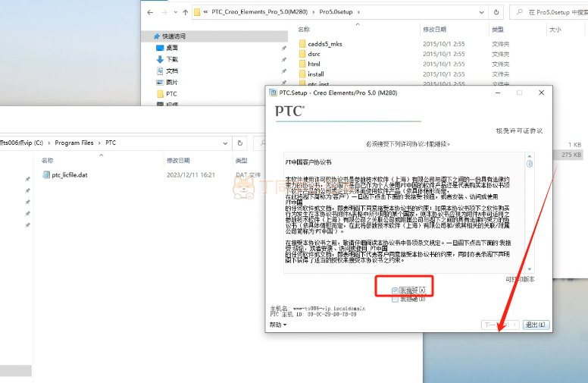
Task: Click the 退出(E) exit button
Action: click(x=536, y=325)
